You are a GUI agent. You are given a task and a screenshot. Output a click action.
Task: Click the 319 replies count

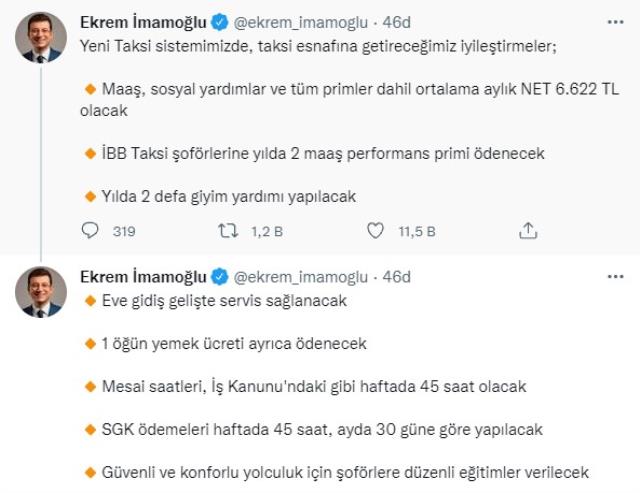124,232
